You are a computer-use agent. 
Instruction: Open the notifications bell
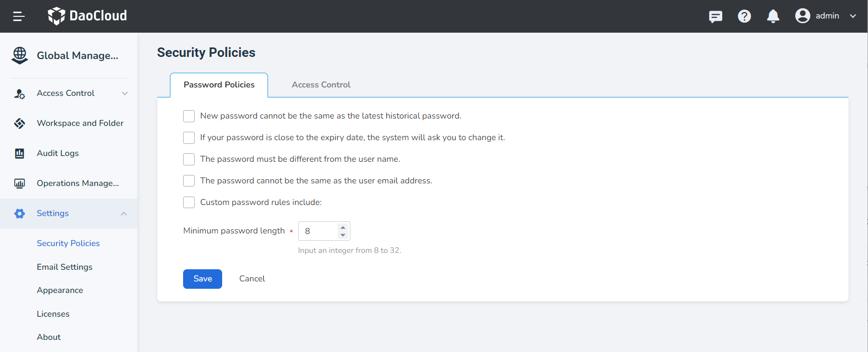[x=773, y=16]
